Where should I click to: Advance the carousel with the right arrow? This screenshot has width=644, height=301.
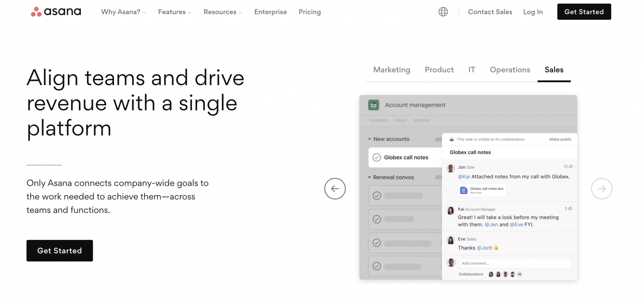(602, 189)
